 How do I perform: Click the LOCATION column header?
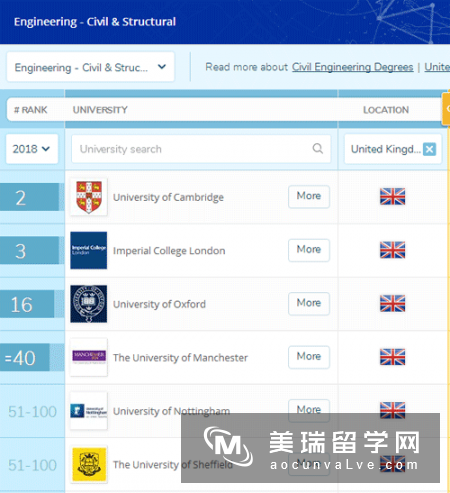point(386,110)
